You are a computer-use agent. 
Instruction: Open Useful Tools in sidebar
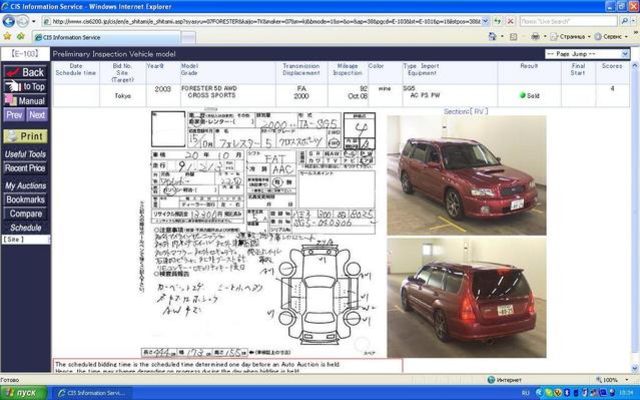tap(25, 154)
